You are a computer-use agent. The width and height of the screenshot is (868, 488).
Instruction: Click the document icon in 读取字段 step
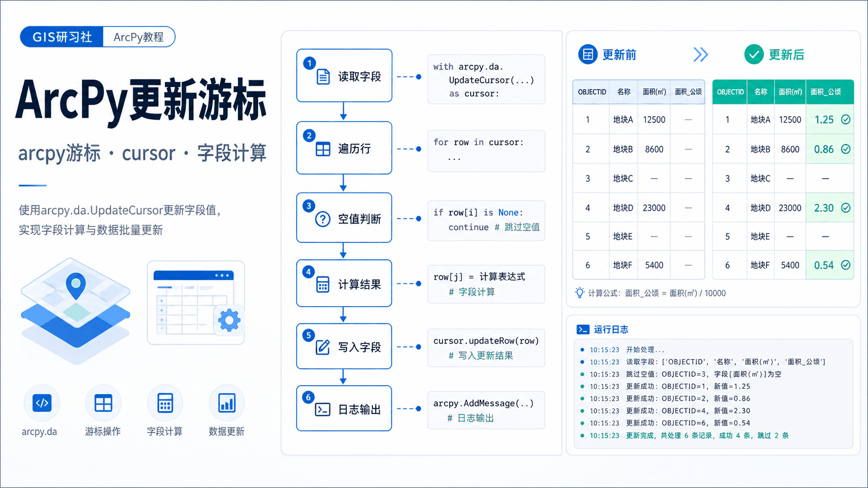[323, 76]
